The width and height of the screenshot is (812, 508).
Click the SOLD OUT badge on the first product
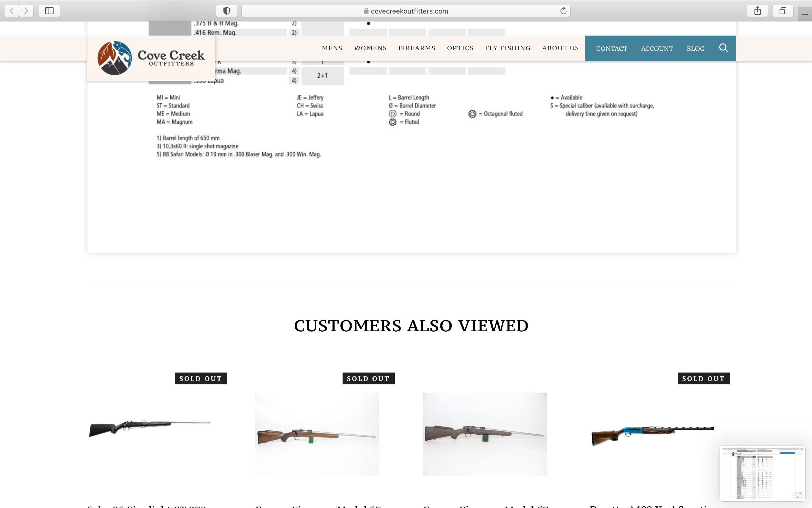[x=201, y=378]
